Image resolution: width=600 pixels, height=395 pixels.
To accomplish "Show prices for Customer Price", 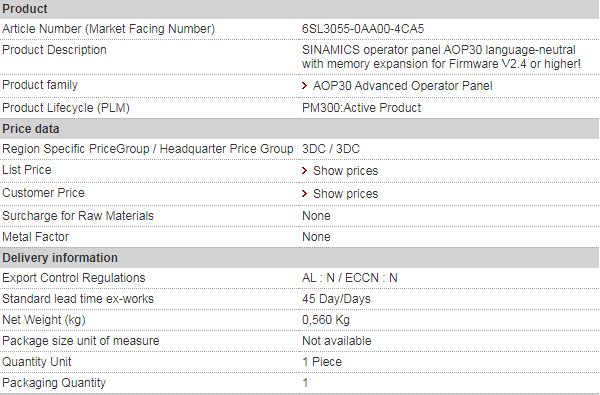I will point(346,194).
